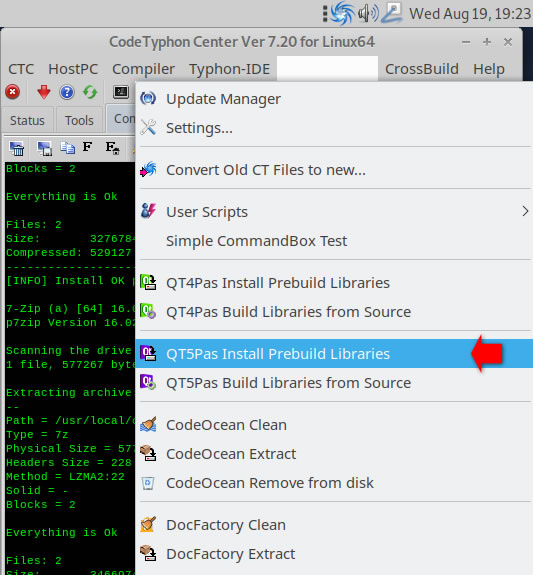
Task: Open the CrossBuild menu
Action: coord(421,69)
